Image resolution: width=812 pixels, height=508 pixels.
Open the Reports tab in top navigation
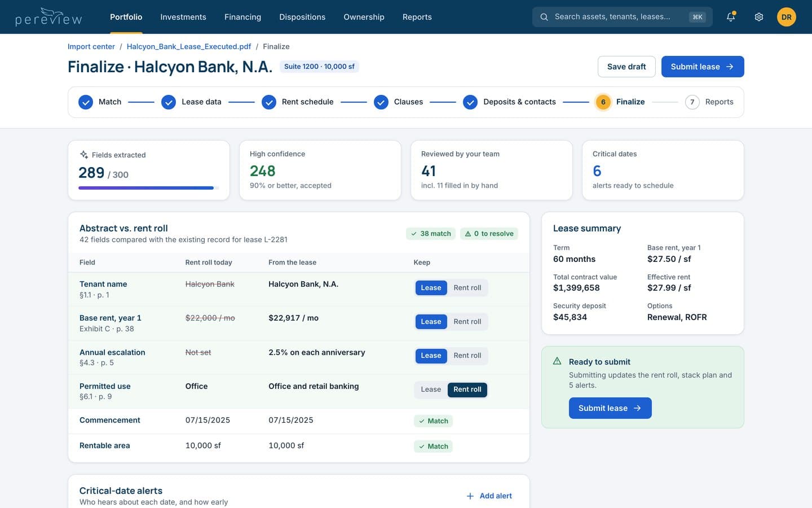tap(417, 17)
